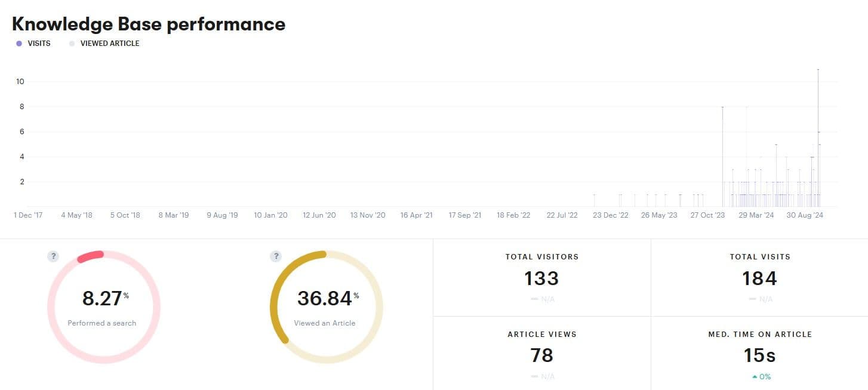Click the N/A trend indicator under Total Visitors

point(541,299)
